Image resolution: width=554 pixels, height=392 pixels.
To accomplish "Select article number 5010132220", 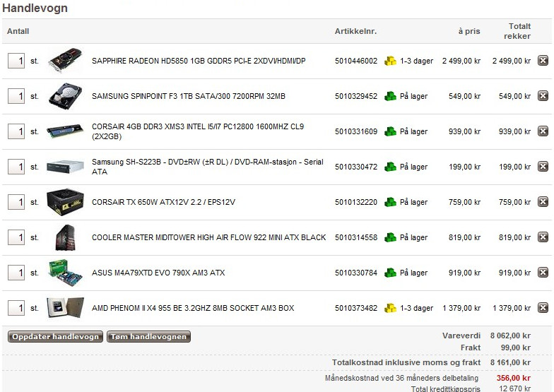I will pos(356,202).
